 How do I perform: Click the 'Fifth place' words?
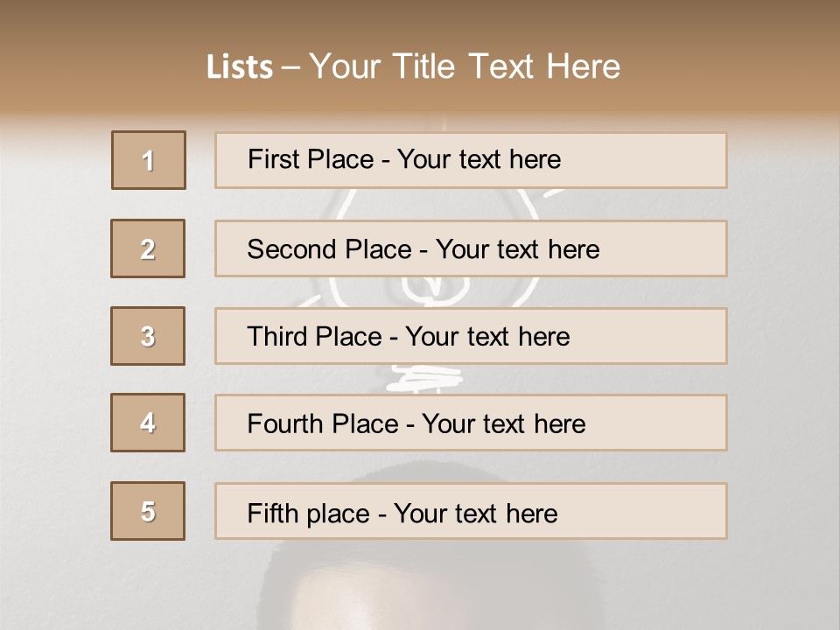(x=307, y=513)
